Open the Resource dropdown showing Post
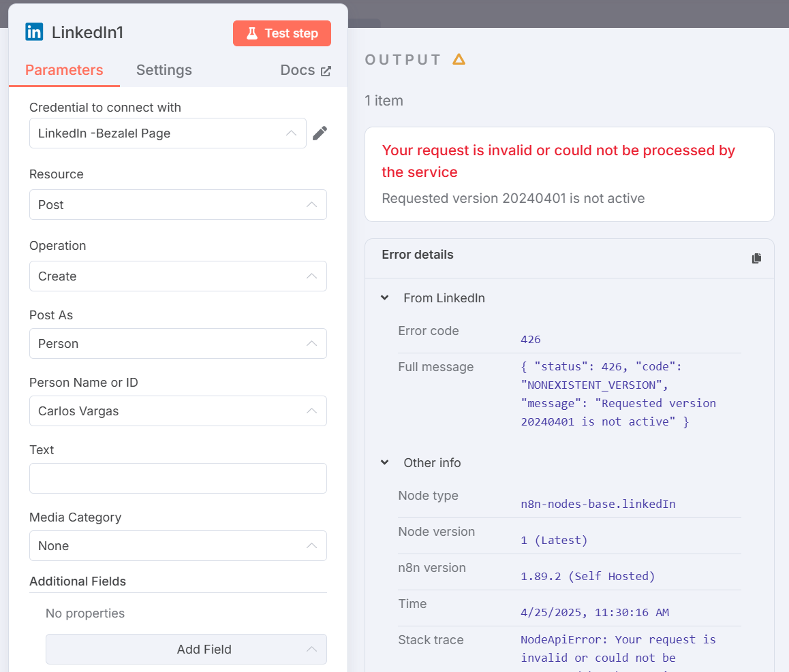789x672 pixels. coord(178,205)
